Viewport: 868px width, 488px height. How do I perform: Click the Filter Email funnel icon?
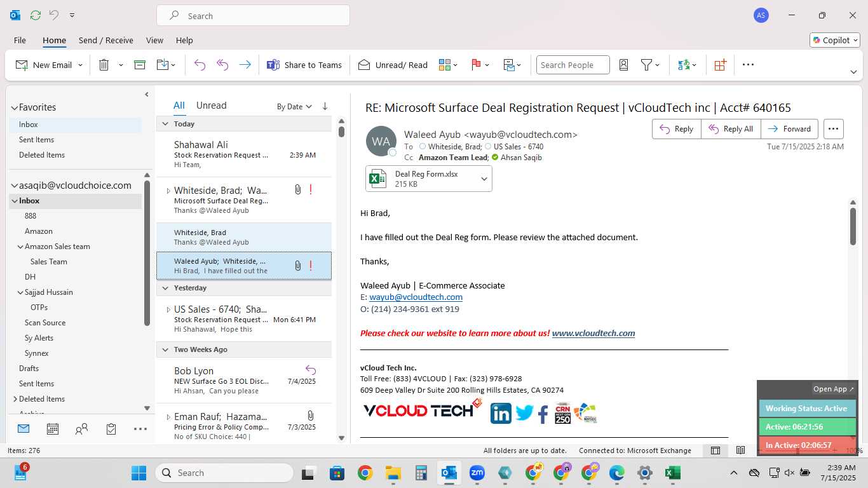pyautogui.click(x=646, y=65)
